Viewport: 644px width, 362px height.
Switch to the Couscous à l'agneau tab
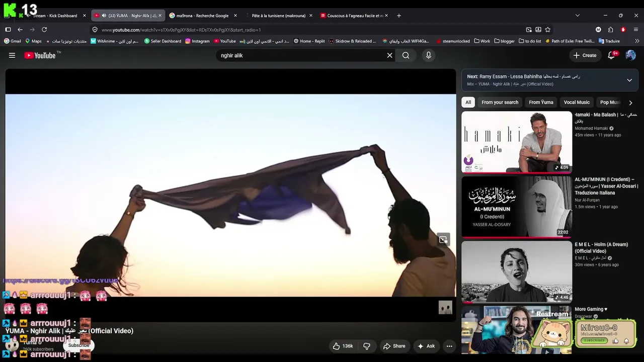(x=354, y=16)
